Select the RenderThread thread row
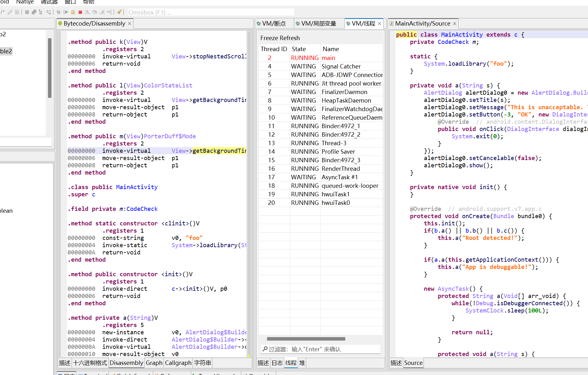Image resolution: width=588 pixels, height=375 pixels. 320,169
